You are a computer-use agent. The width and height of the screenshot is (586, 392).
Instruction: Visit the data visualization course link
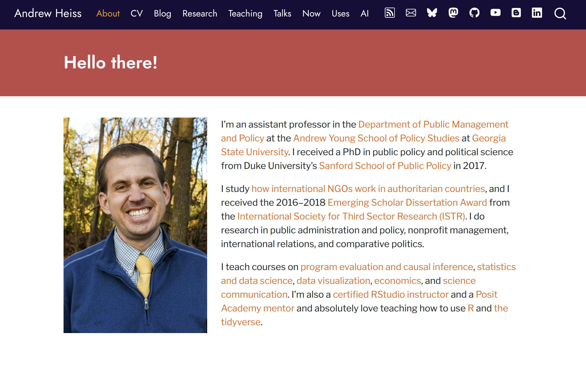[x=333, y=281]
